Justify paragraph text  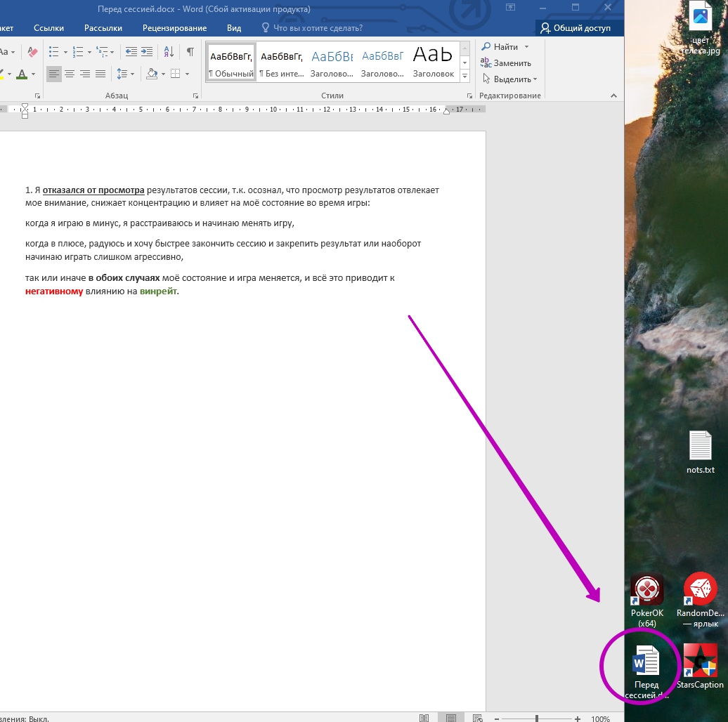[x=100, y=74]
